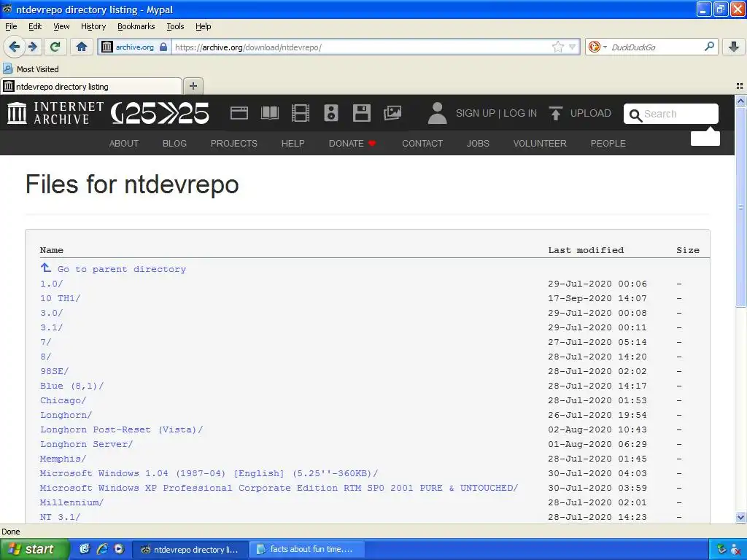Open the File menu
The height and width of the screenshot is (560, 747).
pos(11,26)
